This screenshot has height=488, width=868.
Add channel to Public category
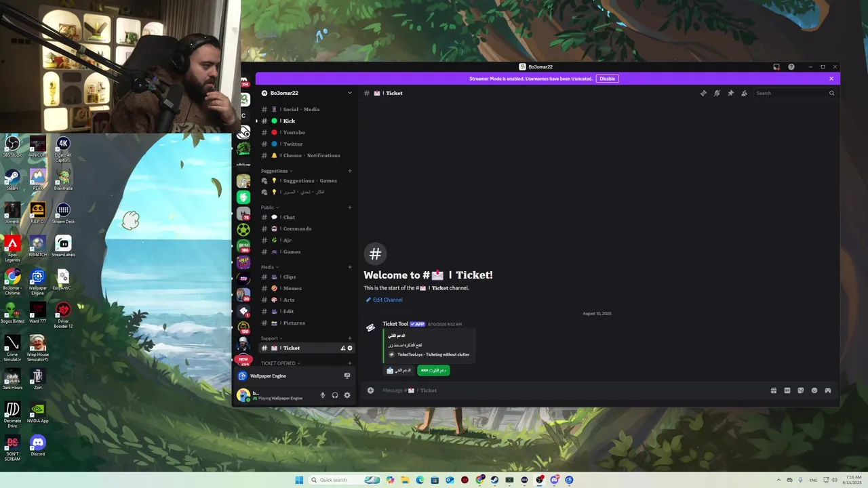pyautogui.click(x=350, y=207)
